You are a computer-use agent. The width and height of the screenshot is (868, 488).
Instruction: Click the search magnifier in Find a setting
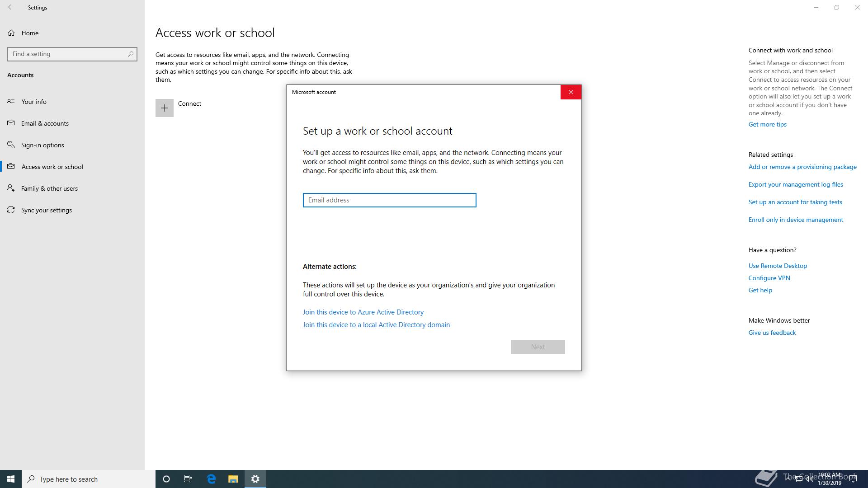tap(131, 54)
